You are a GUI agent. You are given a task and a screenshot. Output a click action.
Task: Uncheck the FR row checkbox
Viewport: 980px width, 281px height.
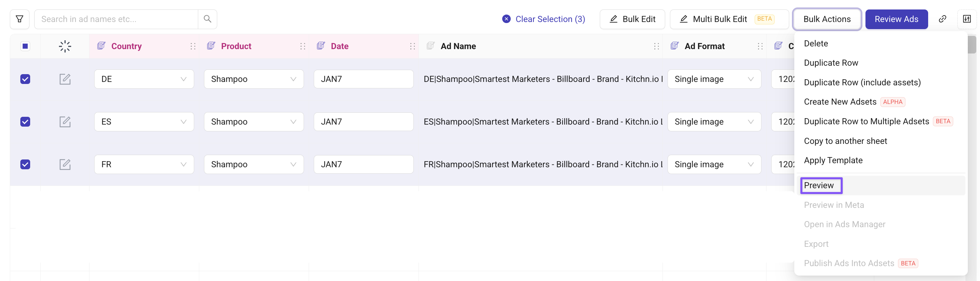click(25, 164)
